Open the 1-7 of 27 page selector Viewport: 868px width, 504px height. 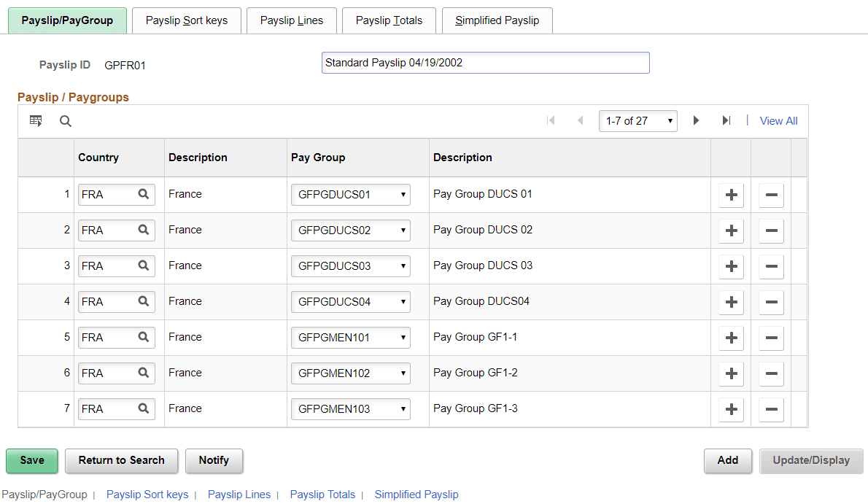pyautogui.click(x=638, y=120)
